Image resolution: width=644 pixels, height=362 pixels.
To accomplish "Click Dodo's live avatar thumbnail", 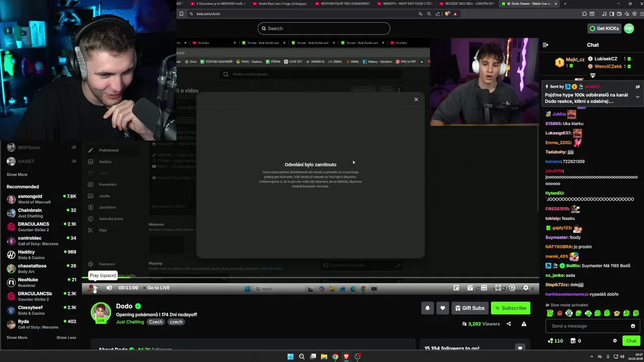I will (x=101, y=312).
